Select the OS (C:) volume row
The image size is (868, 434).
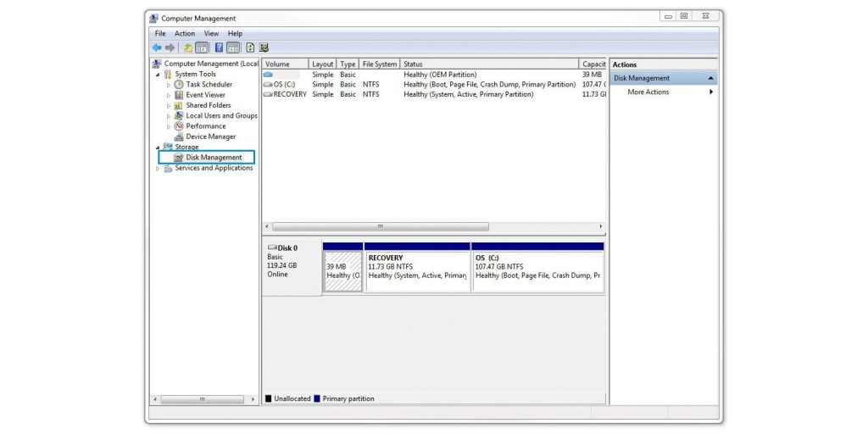pyautogui.click(x=434, y=85)
